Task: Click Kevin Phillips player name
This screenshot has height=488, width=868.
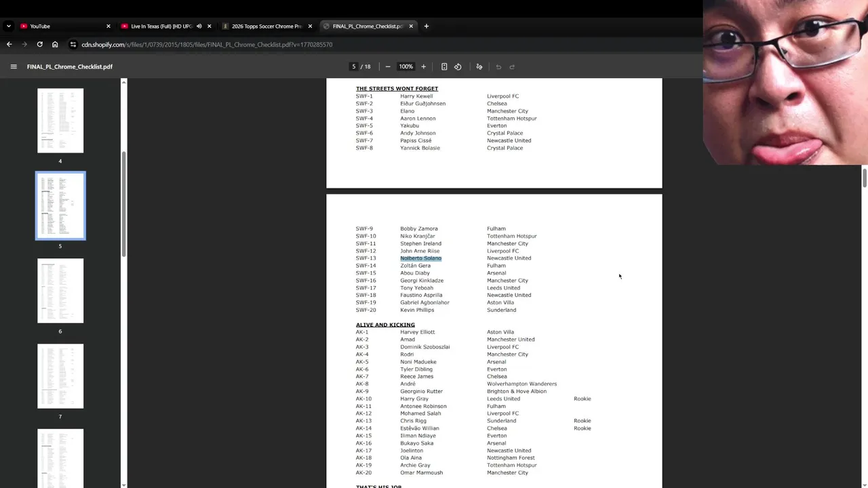Action: (x=417, y=310)
